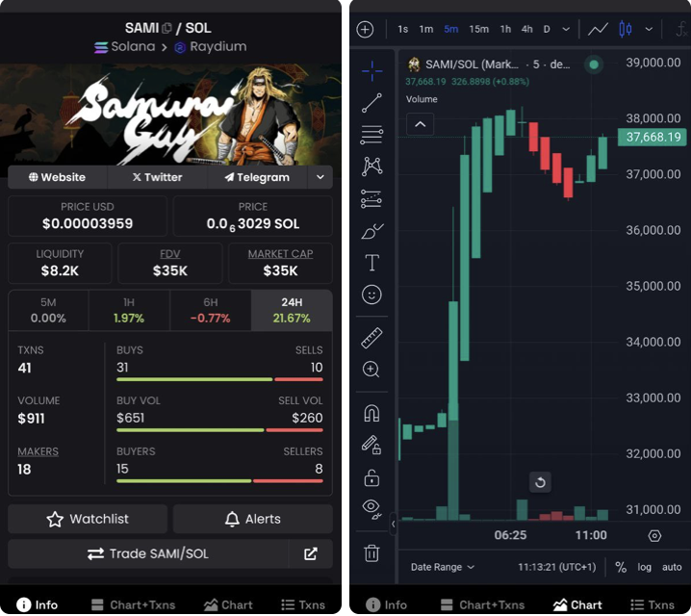Open the Fibonacci retracement tools
The width and height of the screenshot is (691, 616).
[371, 135]
